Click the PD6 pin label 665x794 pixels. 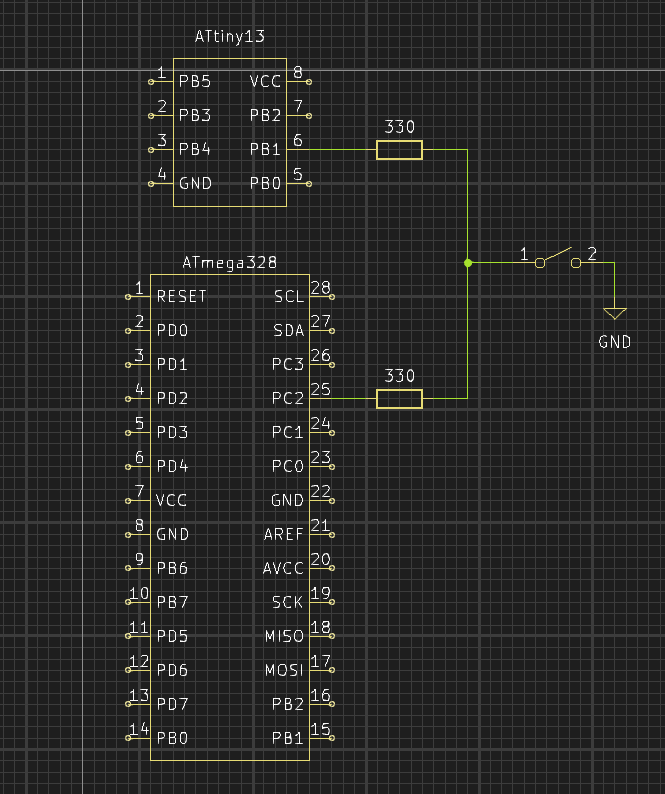coord(172,670)
